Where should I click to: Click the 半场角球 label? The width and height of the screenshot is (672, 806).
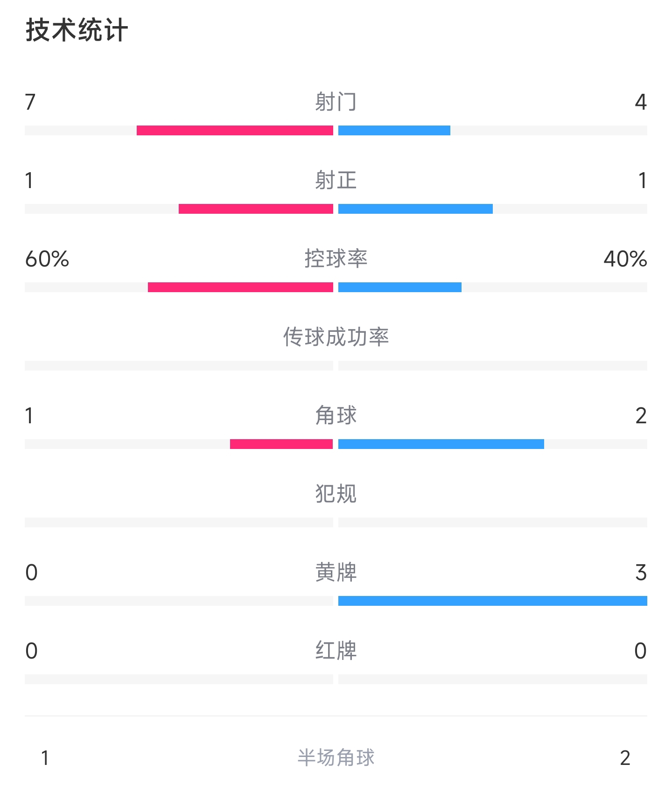(336, 757)
